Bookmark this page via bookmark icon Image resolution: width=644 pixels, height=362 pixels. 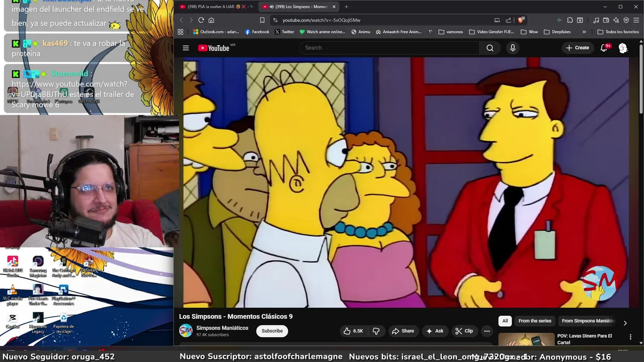[x=262, y=20]
